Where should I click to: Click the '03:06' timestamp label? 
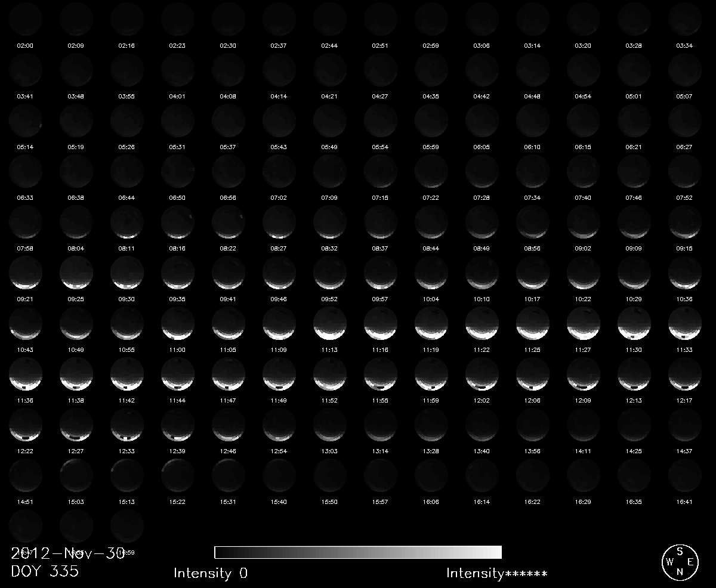[x=482, y=45]
